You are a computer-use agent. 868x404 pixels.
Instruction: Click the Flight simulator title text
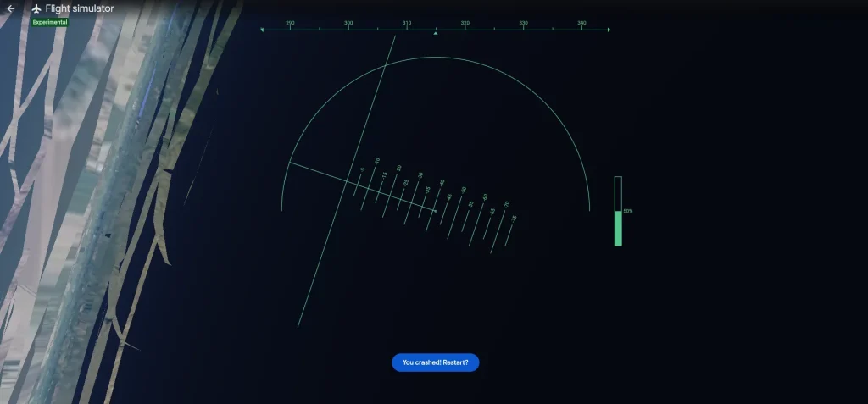80,8
